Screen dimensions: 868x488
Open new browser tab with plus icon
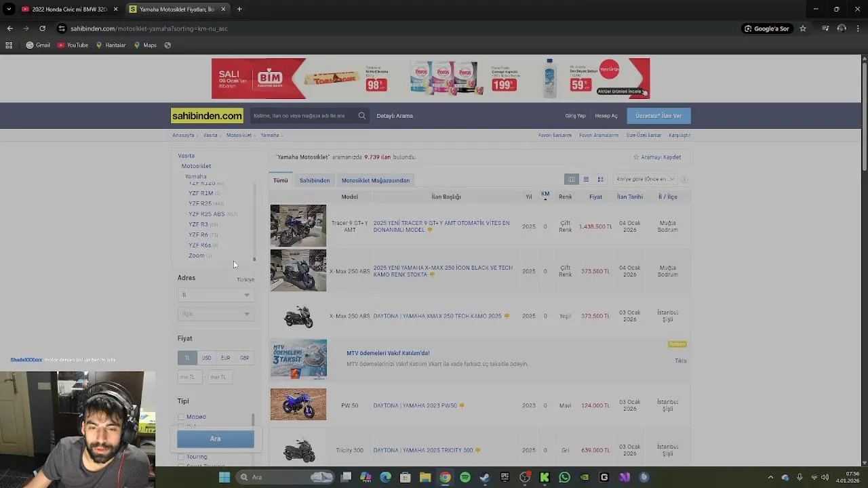239,9
